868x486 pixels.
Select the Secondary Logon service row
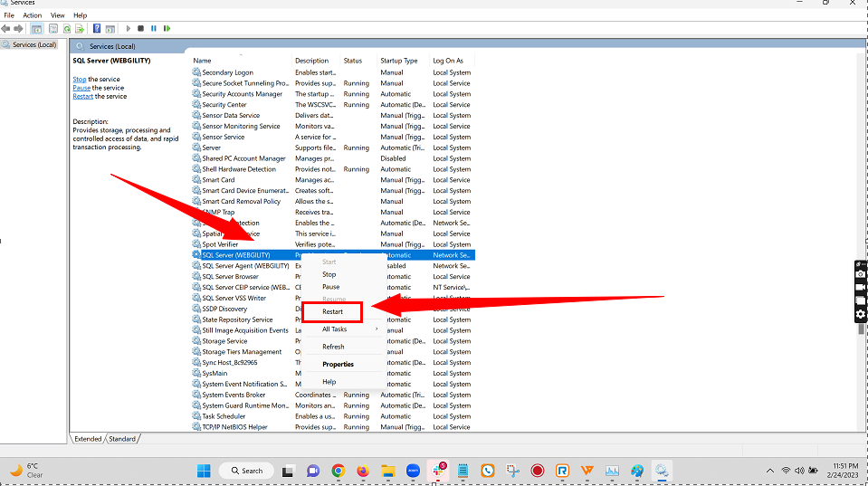[x=333, y=72]
